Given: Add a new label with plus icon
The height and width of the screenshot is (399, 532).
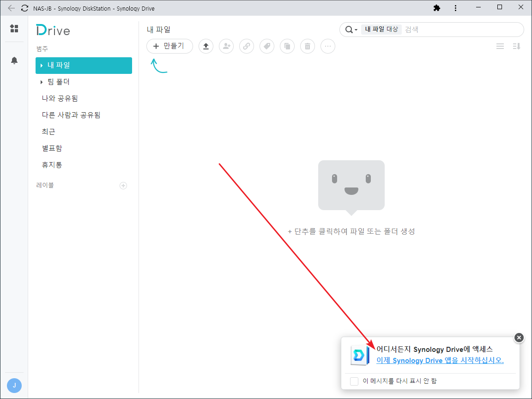Looking at the screenshot, I should [x=123, y=186].
